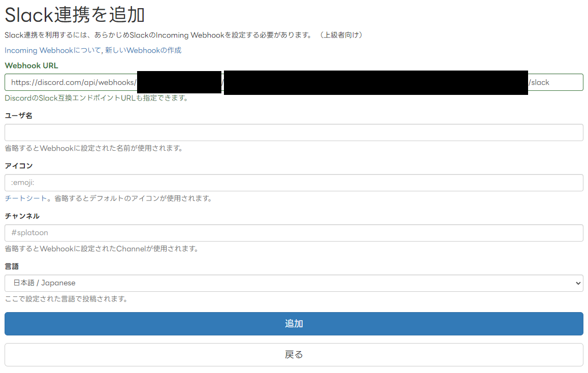Click the チャンネル field with #splatoon placeholder
Viewport: 588px width, 373px height.
pyautogui.click(x=293, y=233)
